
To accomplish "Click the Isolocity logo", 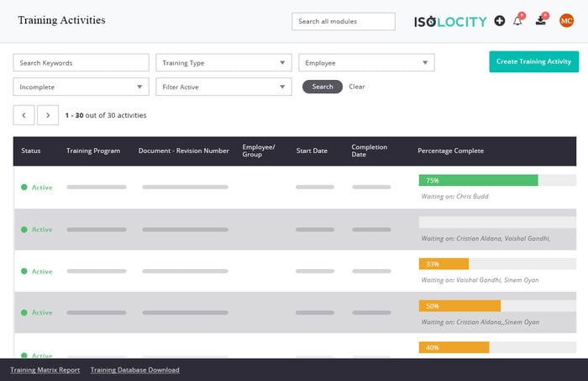I will coord(450,21).
